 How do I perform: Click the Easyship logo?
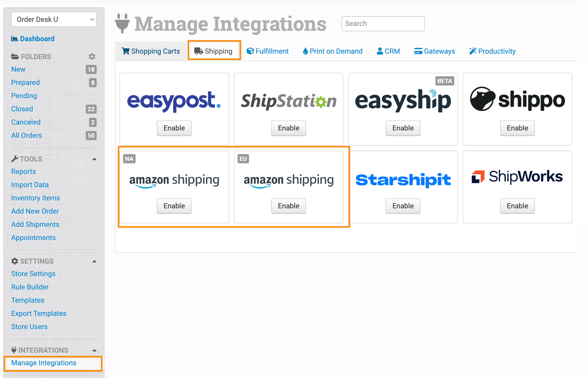coord(403,101)
